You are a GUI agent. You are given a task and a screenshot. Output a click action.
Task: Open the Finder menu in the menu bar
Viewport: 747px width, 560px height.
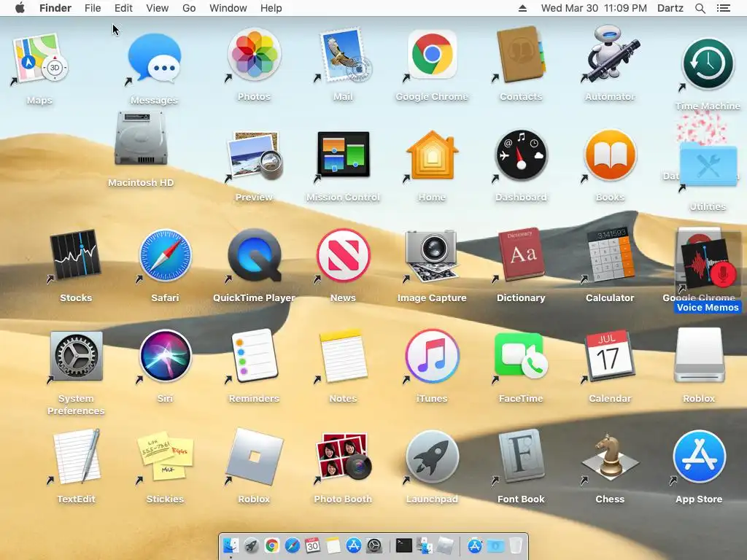tap(55, 8)
